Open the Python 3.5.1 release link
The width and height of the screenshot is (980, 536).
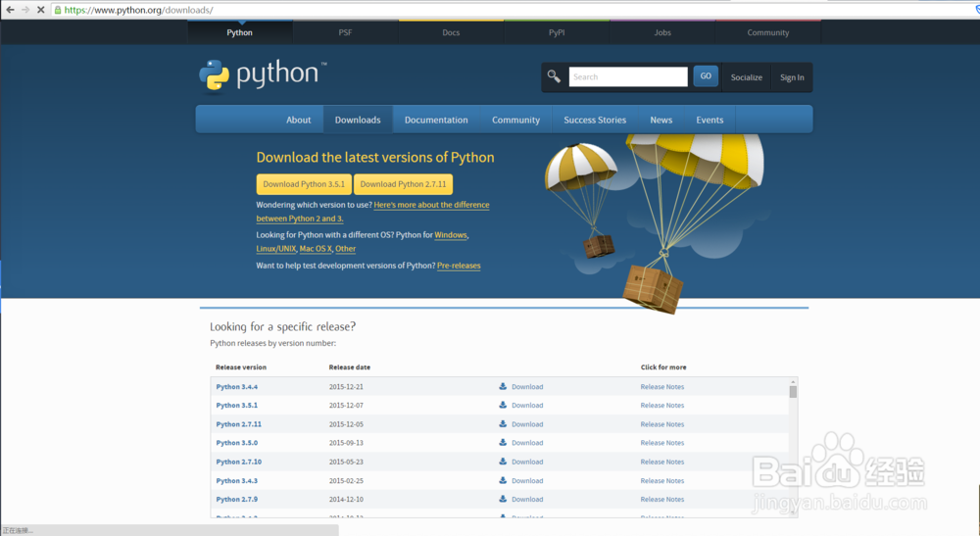pos(237,406)
